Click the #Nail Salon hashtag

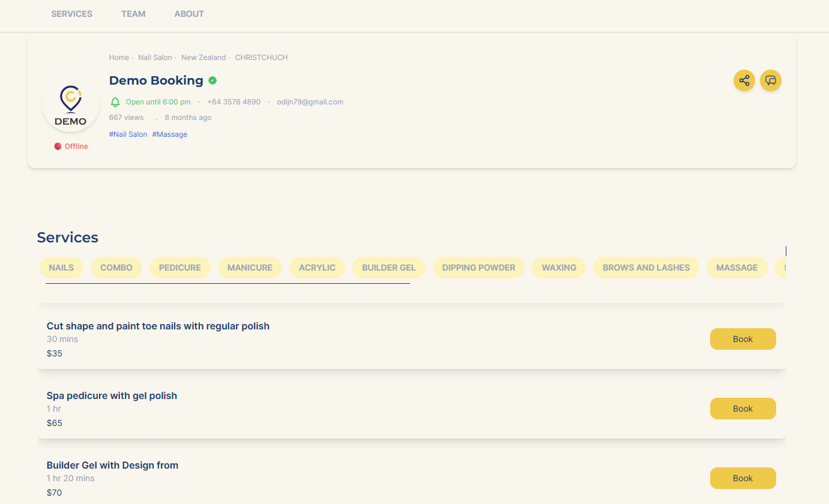[x=128, y=134]
